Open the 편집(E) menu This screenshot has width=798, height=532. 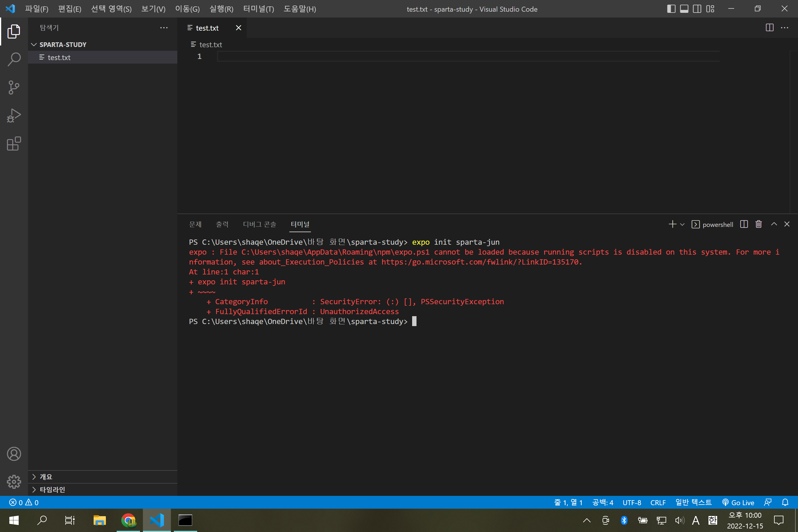click(69, 9)
